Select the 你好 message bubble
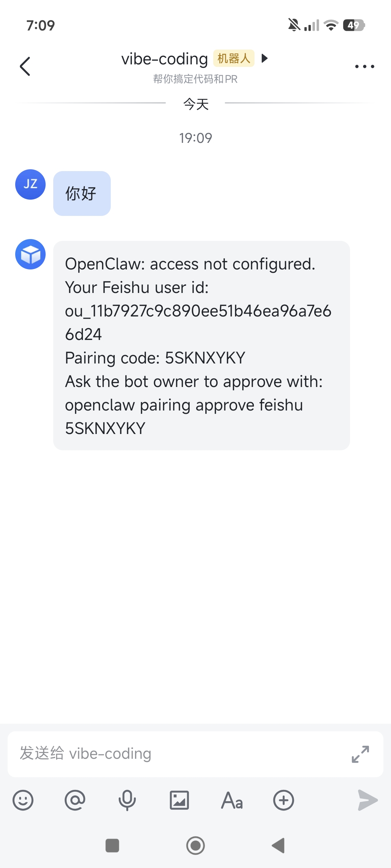The image size is (391, 868). click(81, 193)
